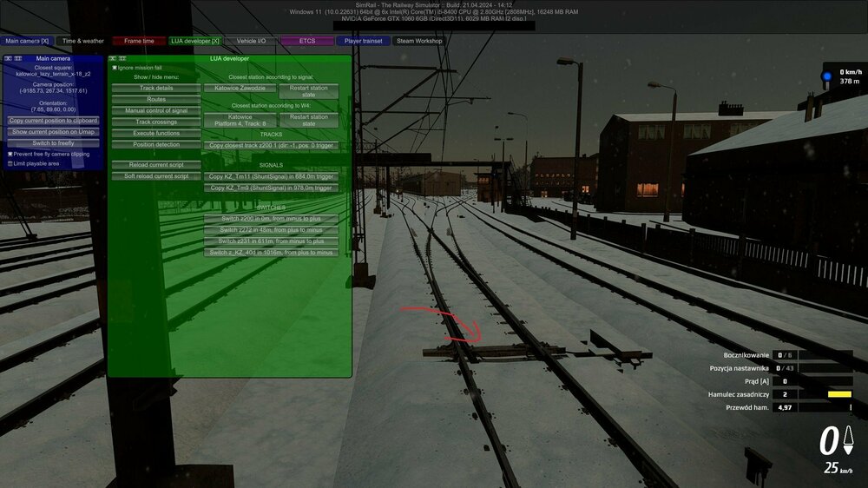The height and width of the screenshot is (488, 868).
Task: Click the Orientation values text
Action: [53, 109]
